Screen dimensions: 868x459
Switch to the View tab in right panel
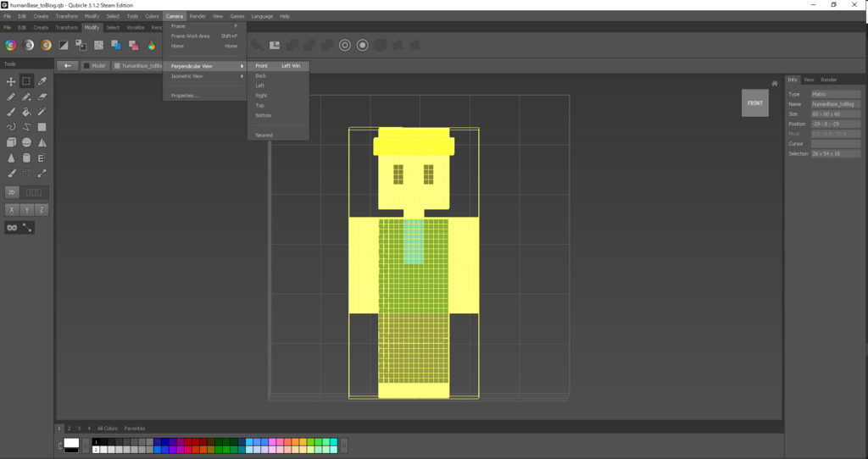[809, 80]
